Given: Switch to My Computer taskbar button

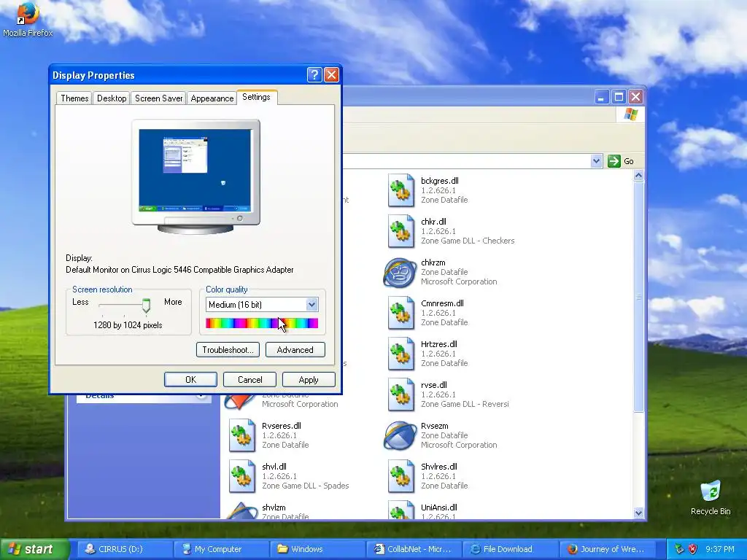Looking at the screenshot, I should (x=220, y=549).
